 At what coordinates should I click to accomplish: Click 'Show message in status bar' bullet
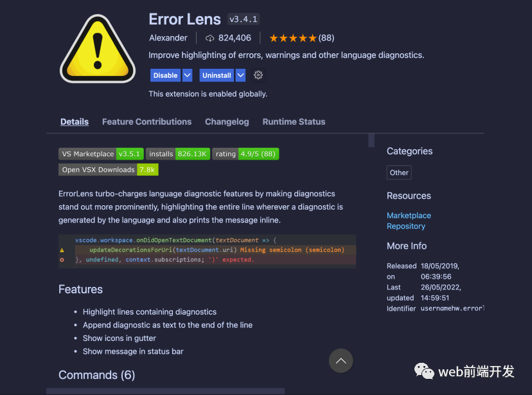pos(133,351)
